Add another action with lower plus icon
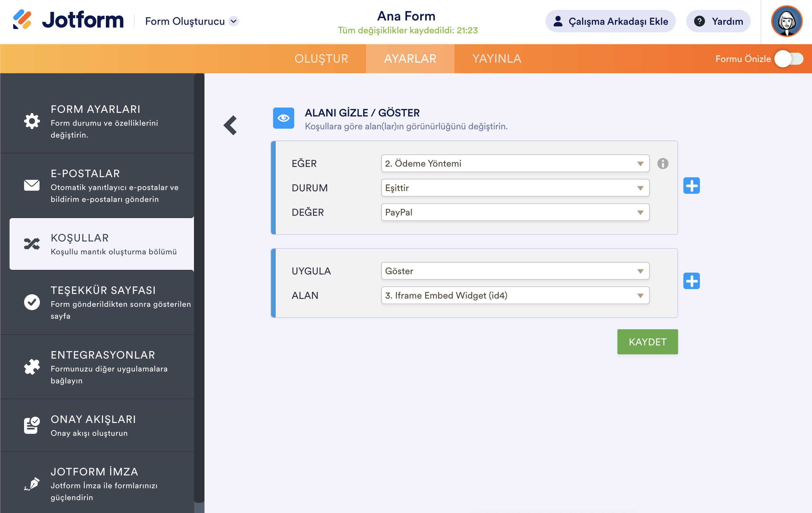This screenshot has height=513, width=812. coord(691,281)
